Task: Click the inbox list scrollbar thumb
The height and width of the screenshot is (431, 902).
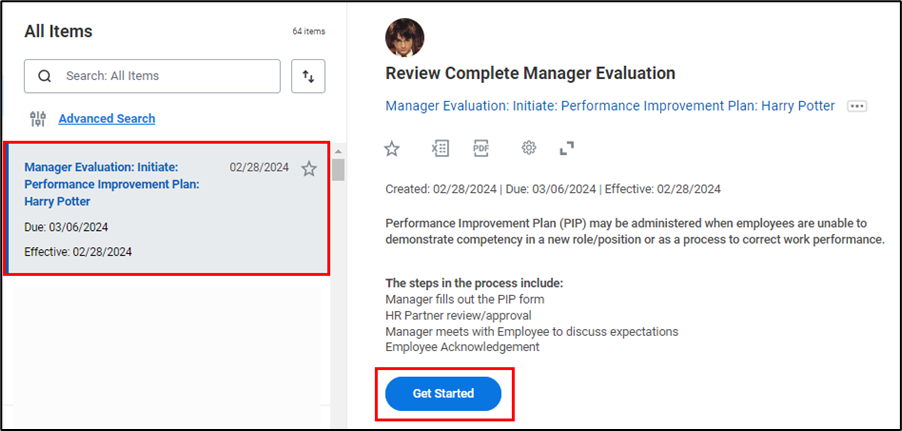Action: click(338, 169)
